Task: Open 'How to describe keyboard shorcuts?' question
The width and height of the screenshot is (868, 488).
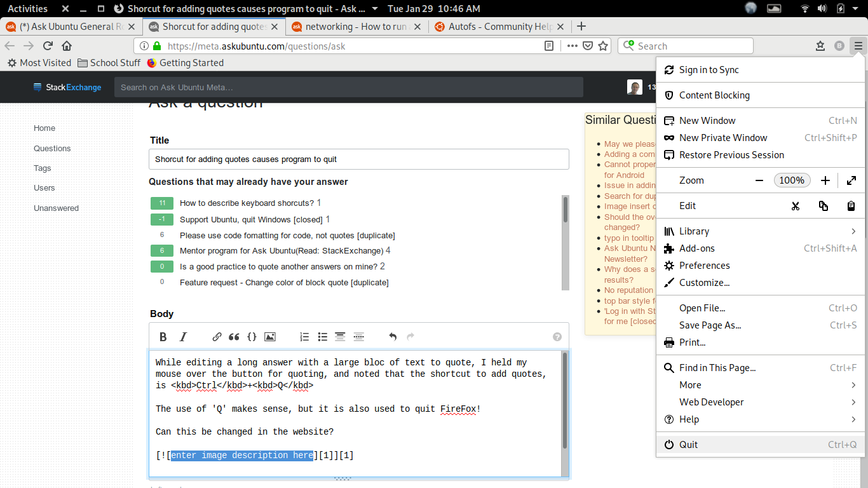Action: tap(247, 203)
